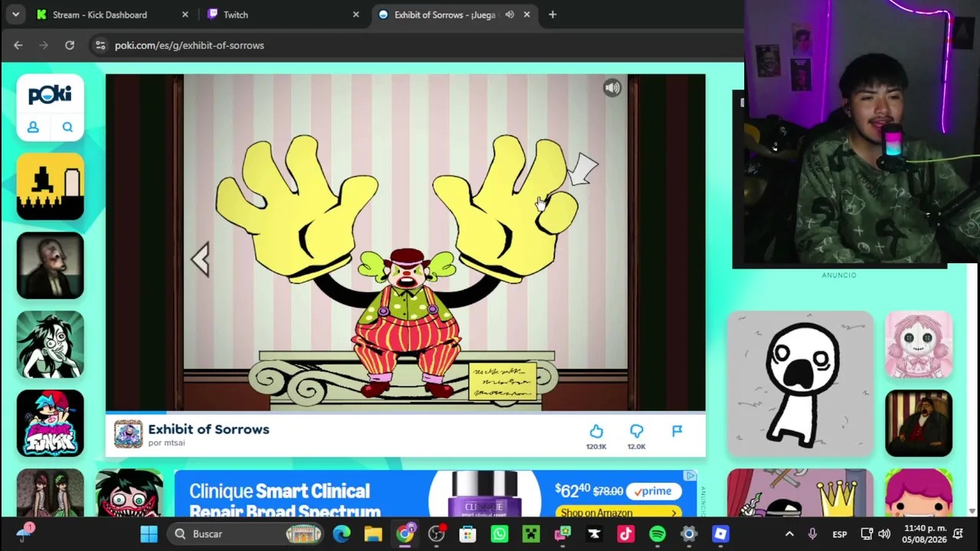980x551 pixels.
Task: Open Spotify from the taskbar
Action: point(657,534)
